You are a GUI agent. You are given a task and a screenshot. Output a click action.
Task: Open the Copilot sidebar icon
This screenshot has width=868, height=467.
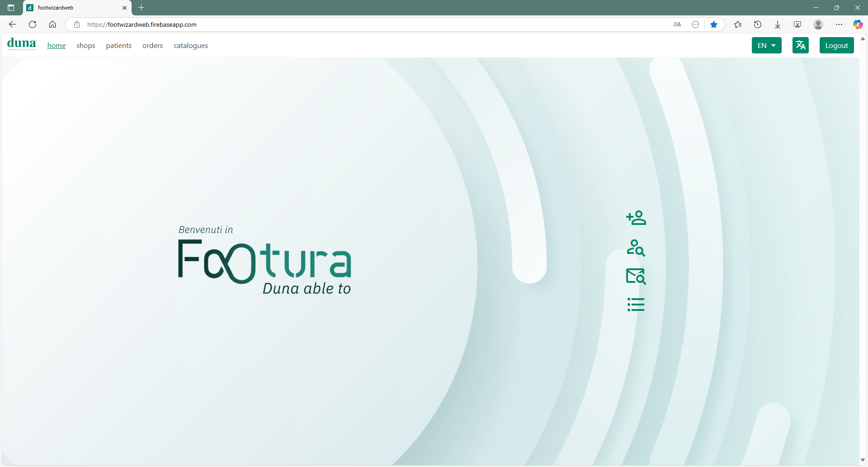click(858, 24)
